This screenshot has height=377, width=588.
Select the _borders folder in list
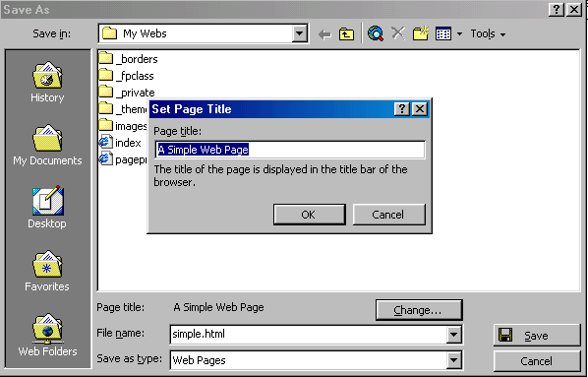(128, 59)
